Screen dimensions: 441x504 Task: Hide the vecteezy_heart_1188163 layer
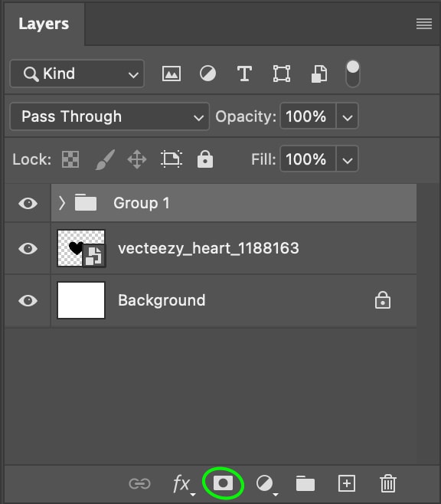[28, 248]
